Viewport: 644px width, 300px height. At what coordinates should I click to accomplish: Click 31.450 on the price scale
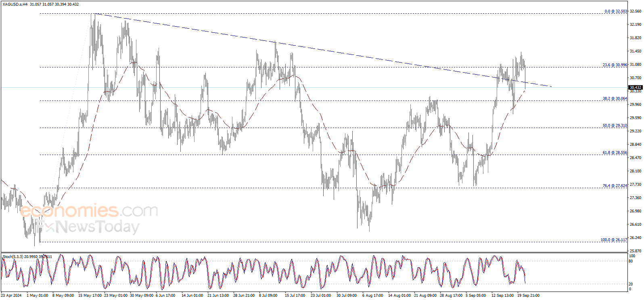pyautogui.click(x=636, y=51)
